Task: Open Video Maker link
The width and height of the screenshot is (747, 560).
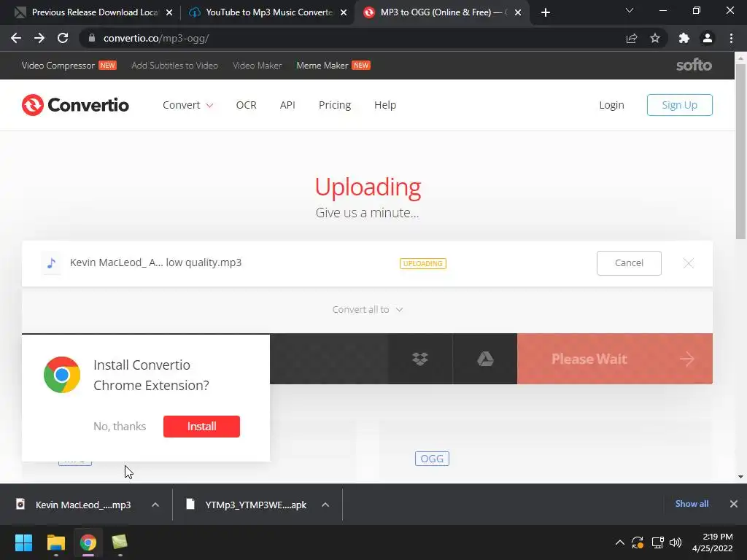Action: [x=258, y=65]
